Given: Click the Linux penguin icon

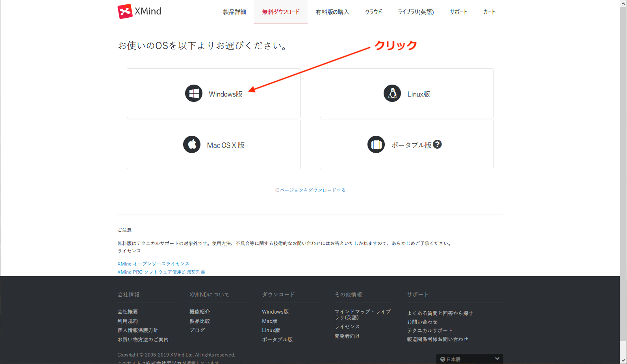Looking at the screenshot, I should coord(392,93).
